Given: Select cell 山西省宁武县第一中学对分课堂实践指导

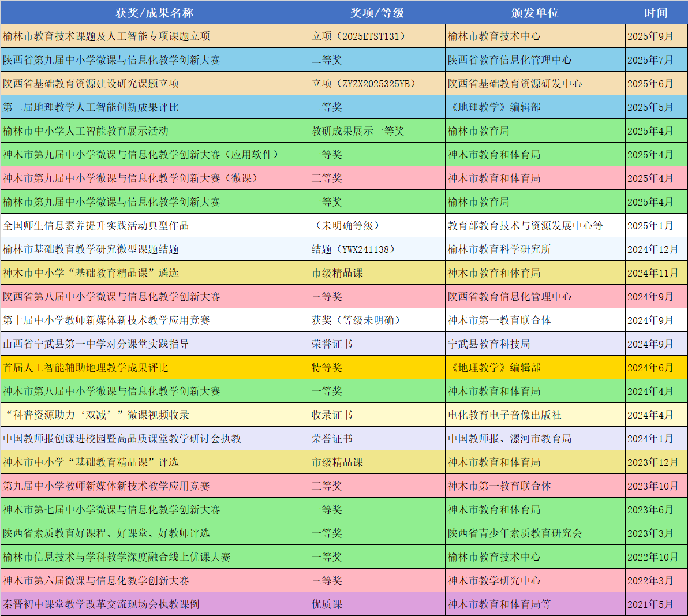Looking at the screenshot, I should 155,344.
